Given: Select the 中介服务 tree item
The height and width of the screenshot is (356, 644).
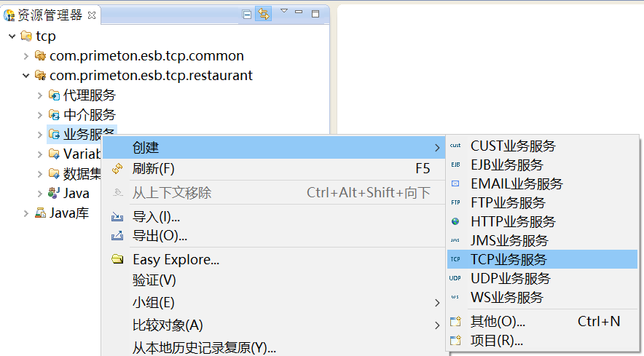Looking at the screenshot, I should [89, 115].
